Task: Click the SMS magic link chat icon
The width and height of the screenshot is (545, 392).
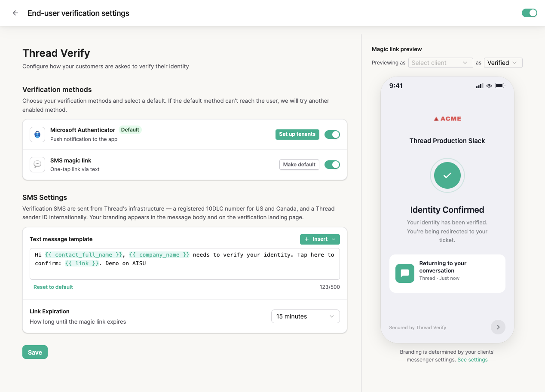Action: (37, 165)
